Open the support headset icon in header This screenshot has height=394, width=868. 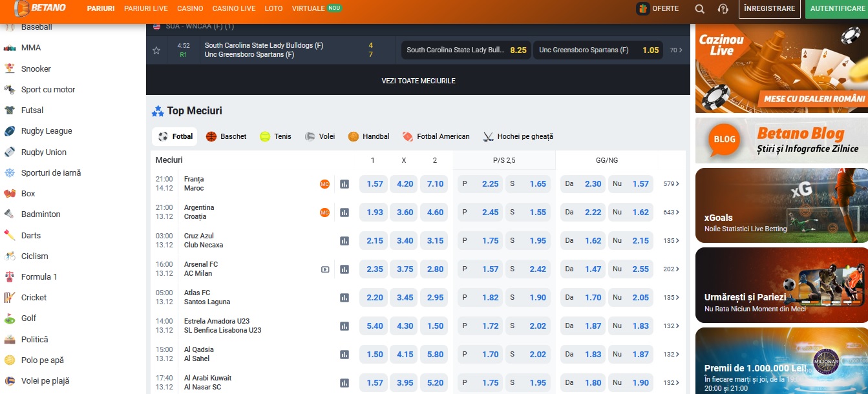(723, 9)
